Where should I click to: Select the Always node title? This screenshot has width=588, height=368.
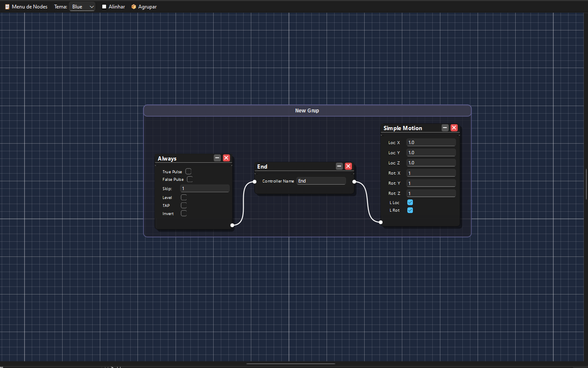(167, 158)
